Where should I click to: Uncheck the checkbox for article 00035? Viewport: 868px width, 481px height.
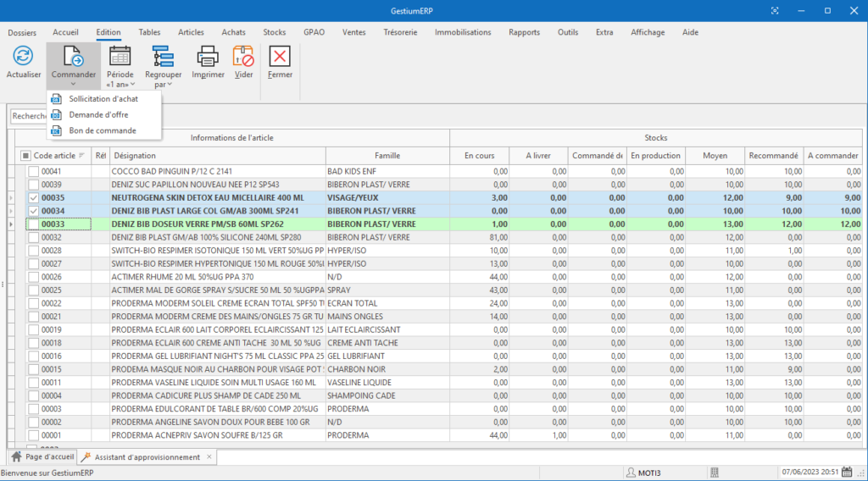(33, 197)
